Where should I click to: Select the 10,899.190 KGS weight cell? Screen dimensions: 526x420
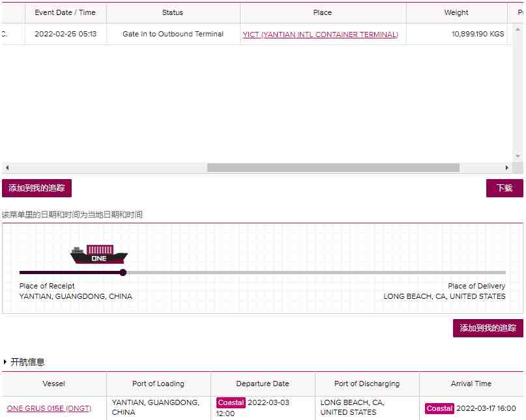click(x=456, y=34)
